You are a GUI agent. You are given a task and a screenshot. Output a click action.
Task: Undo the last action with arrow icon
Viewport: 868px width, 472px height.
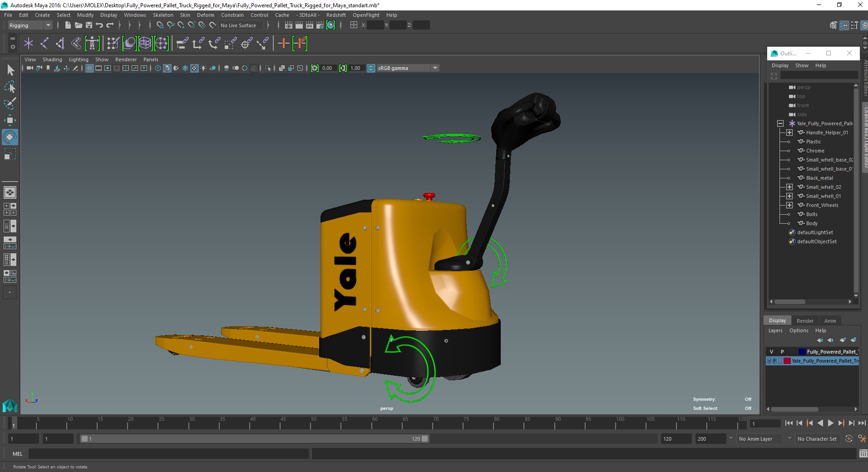click(x=99, y=25)
